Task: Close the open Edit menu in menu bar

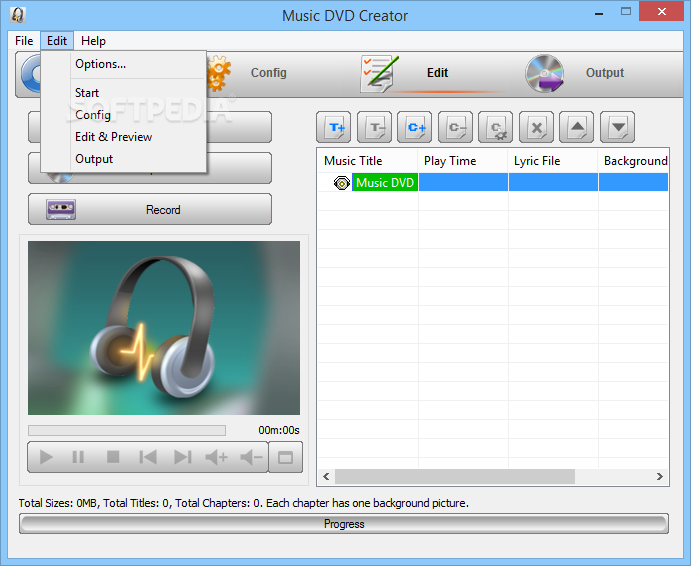Action: (57, 41)
